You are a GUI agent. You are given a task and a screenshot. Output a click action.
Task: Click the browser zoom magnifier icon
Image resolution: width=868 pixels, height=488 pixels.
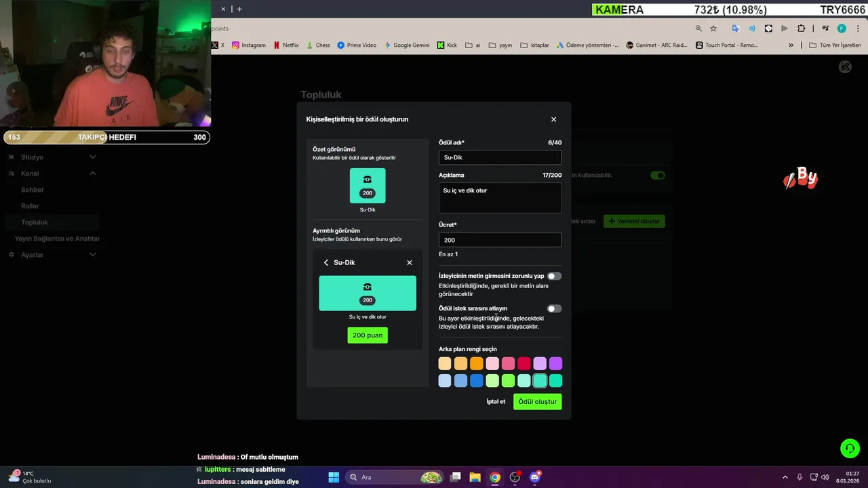pos(698,28)
